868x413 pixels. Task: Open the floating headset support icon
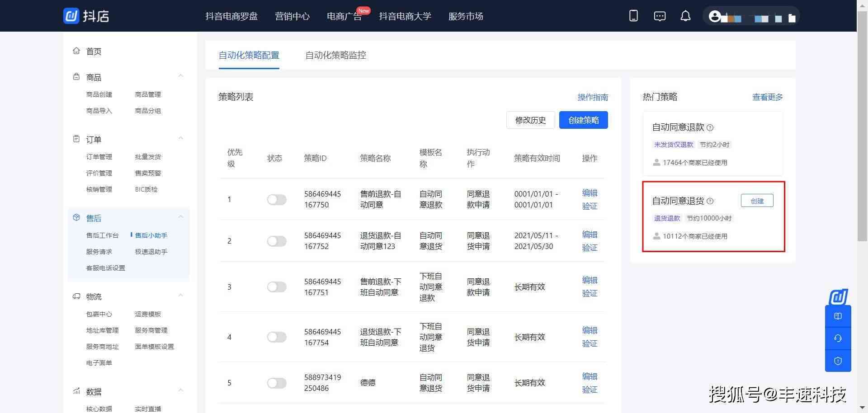838,338
